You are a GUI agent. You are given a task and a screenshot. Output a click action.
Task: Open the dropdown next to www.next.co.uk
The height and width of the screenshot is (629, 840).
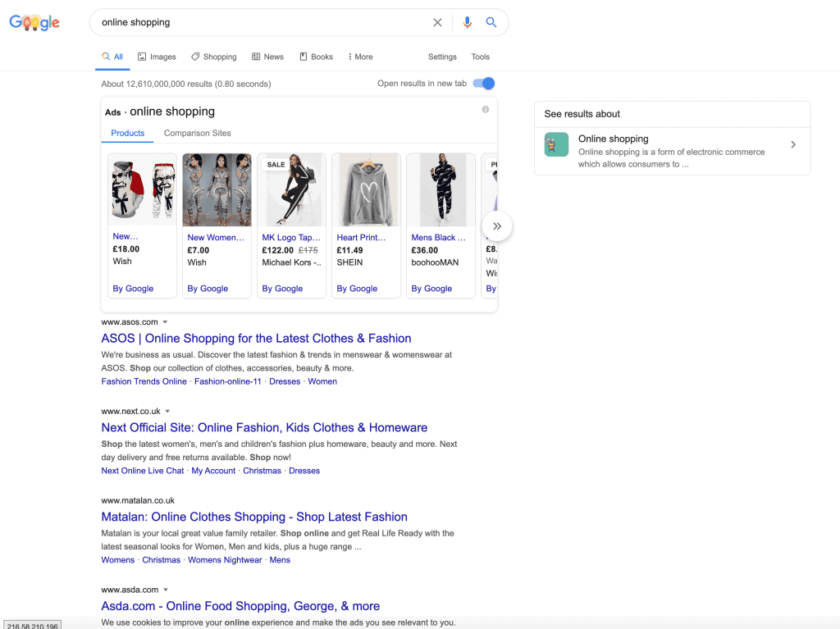[167, 412]
